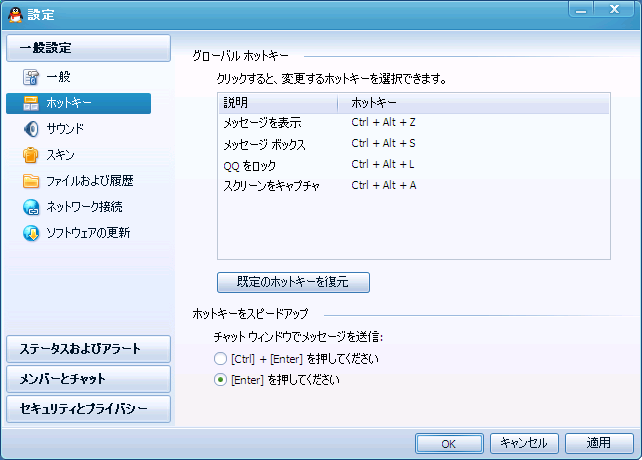Select the メッセージを表示 hotkey row

(414, 122)
